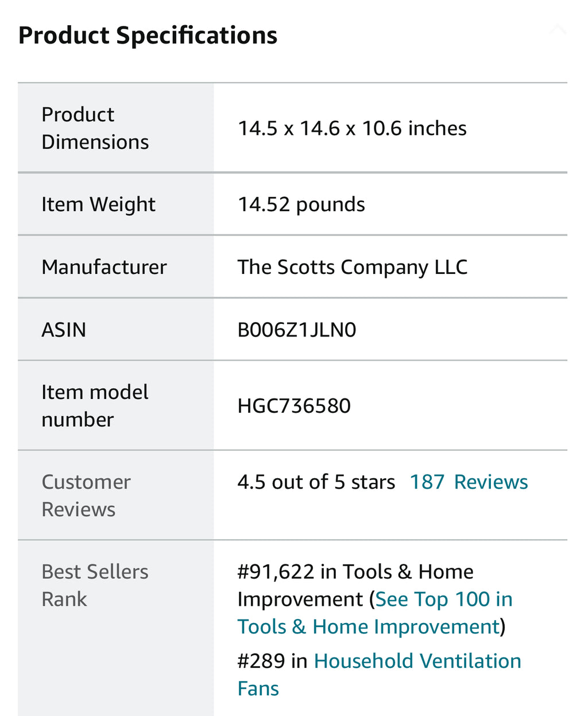
Task: Click the Item Weight row label
Action: pyautogui.click(x=98, y=204)
